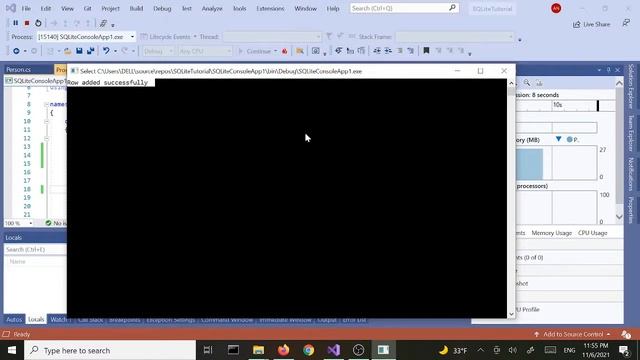
Task: Click clock showing 11:55 PM
Action: tap(596, 346)
